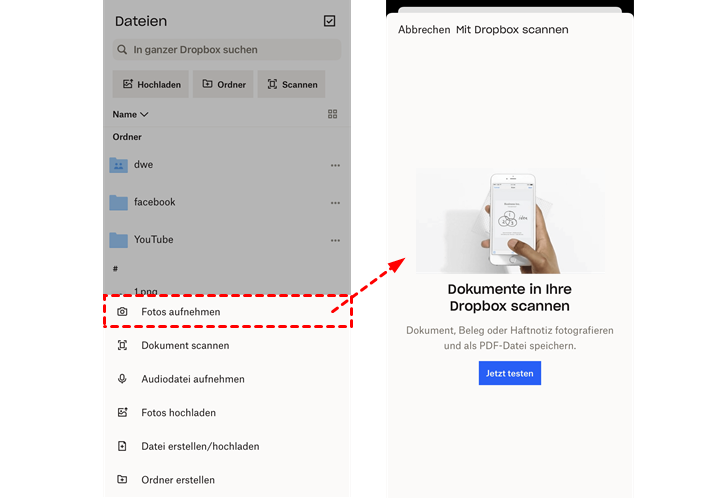Viewport: 725px width, 498px height.
Task: Open the more options menu for dwe
Action: [335, 165]
